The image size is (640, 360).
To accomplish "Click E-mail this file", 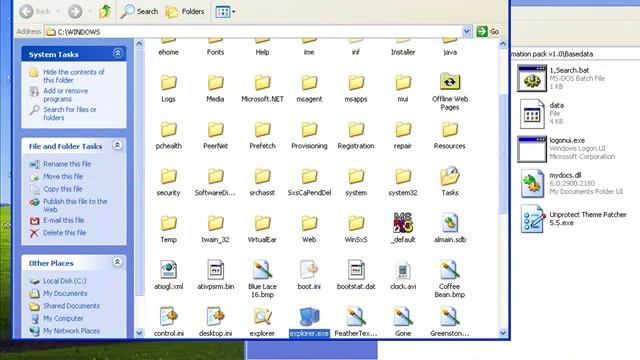I will click(x=63, y=220).
